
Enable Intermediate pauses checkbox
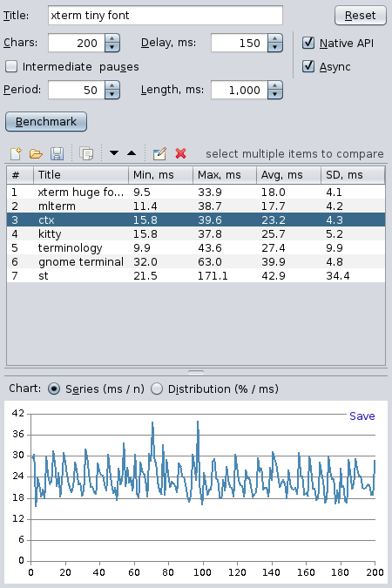point(11,66)
